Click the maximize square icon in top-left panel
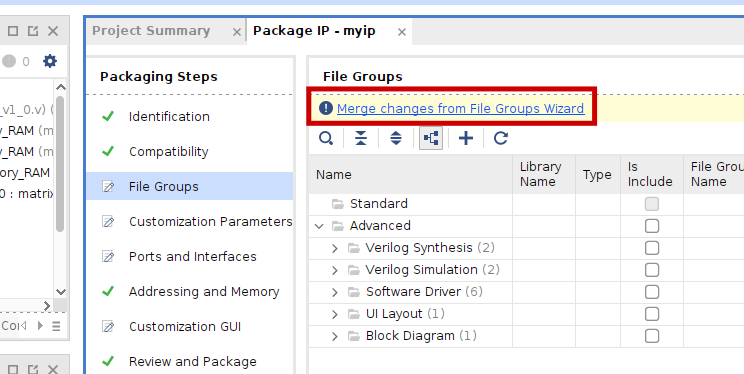744x374 pixels. 13,31
